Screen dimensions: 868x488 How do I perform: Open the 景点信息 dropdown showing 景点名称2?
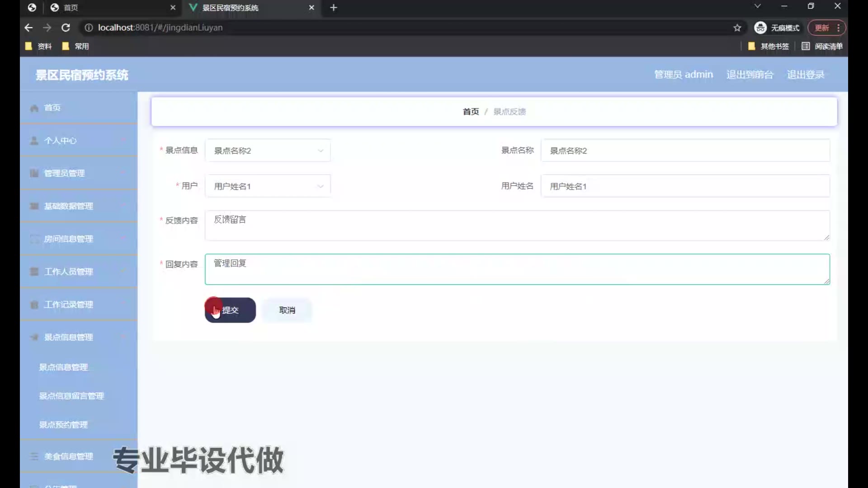coord(268,150)
